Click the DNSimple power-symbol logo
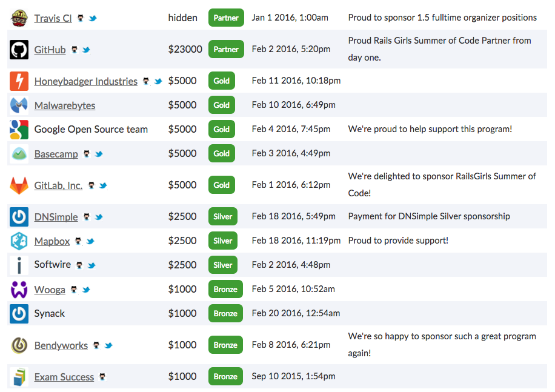Screen dimensions: 555x392 pyautogui.click(x=19, y=216)
